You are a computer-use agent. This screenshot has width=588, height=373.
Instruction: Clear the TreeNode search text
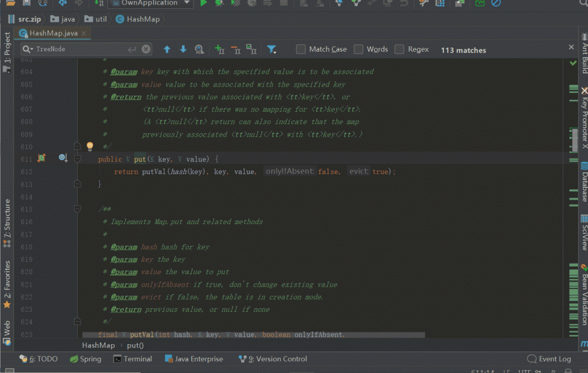tap(146, 49)
